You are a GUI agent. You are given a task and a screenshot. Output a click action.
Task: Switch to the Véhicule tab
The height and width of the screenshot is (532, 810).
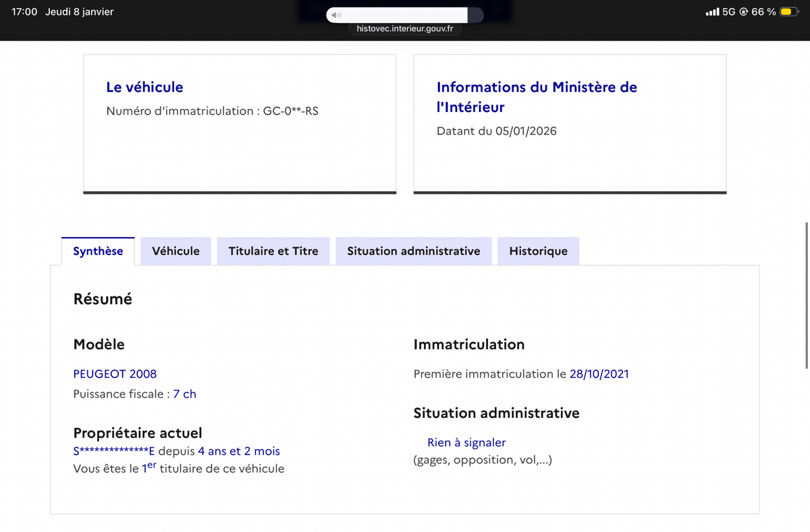pyautogui.click(x=175, y=251)
